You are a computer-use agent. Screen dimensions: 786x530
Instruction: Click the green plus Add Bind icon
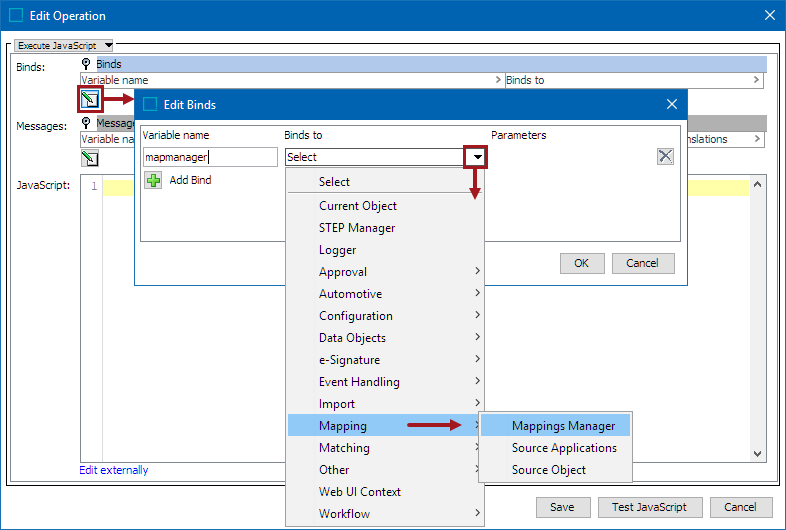point(153,180)
